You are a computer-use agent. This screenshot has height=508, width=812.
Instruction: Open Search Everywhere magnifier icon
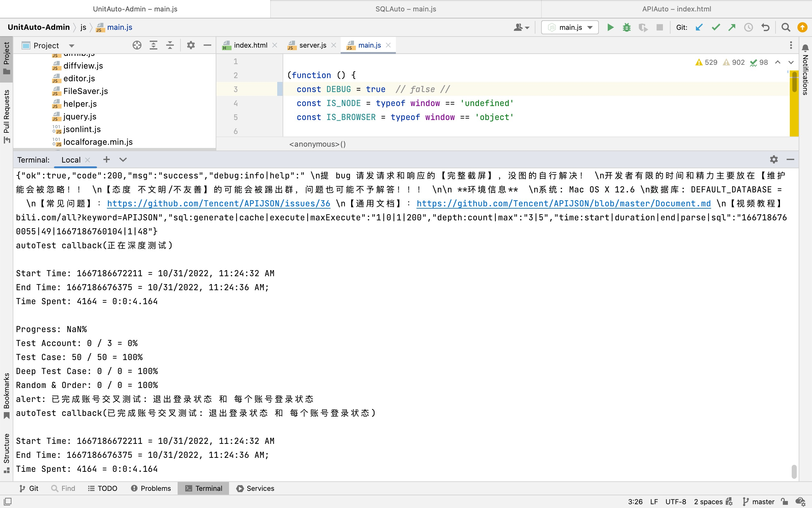[x=785, y=27]
